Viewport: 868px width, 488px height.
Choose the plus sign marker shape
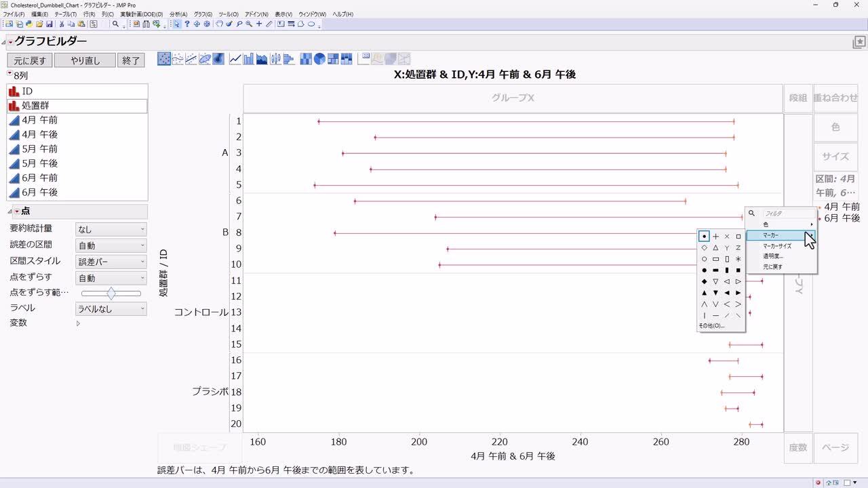coord(715,237)
